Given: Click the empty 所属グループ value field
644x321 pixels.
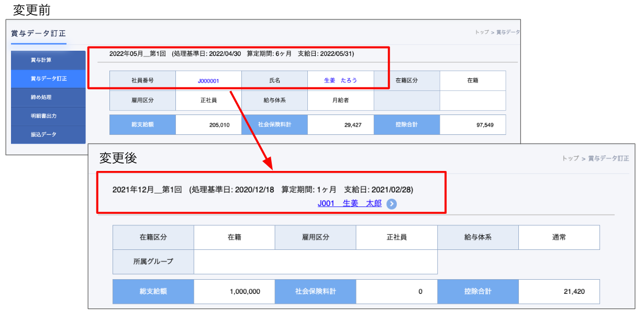Looking at the screenshot, I should point(315,261).
